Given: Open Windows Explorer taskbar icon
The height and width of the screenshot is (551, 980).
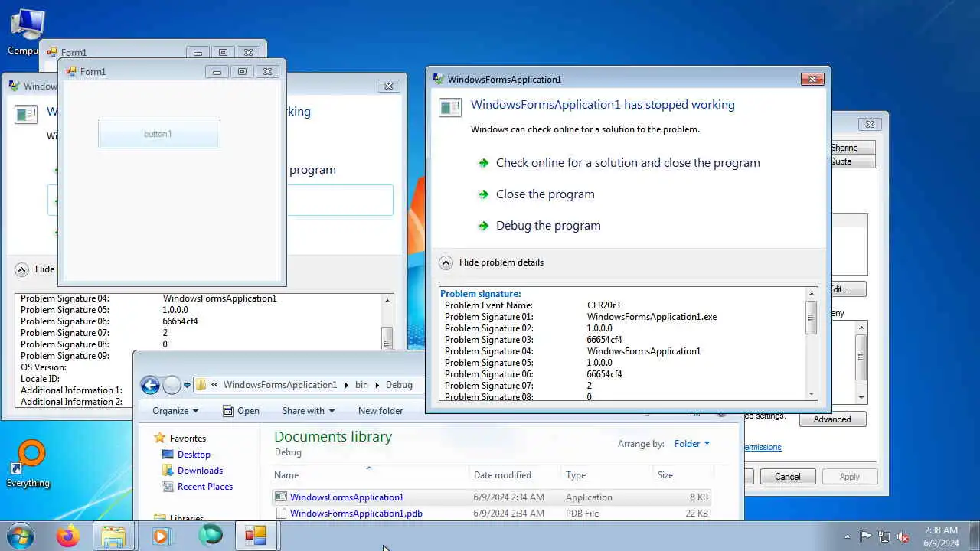Looking at the screenshot, I should 113,536.
